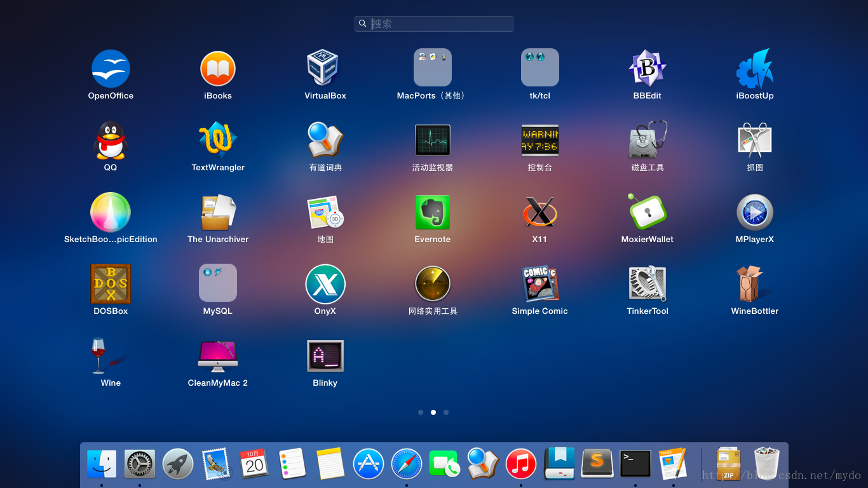Open 抓图 Grab app
Image resolution: width=868 pixels, height=488 pixels.
[755, 140]
